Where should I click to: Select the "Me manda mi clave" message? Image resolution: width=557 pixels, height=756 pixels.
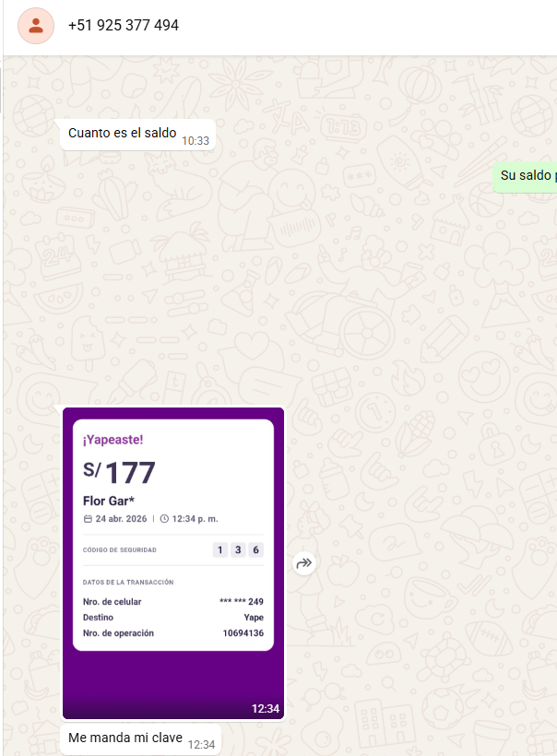pyautogui.click(x=140, y=739)
